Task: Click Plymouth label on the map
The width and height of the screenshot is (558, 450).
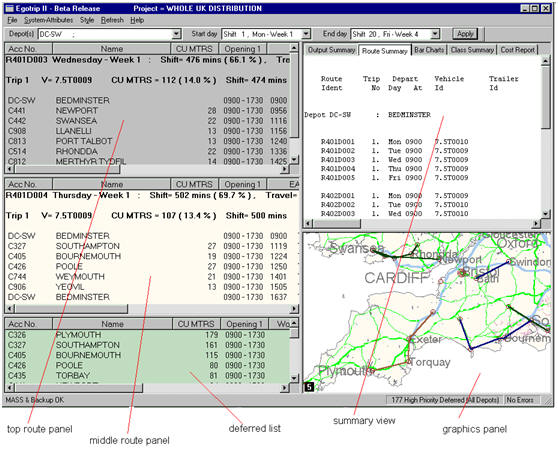Action: pos(346,371)
